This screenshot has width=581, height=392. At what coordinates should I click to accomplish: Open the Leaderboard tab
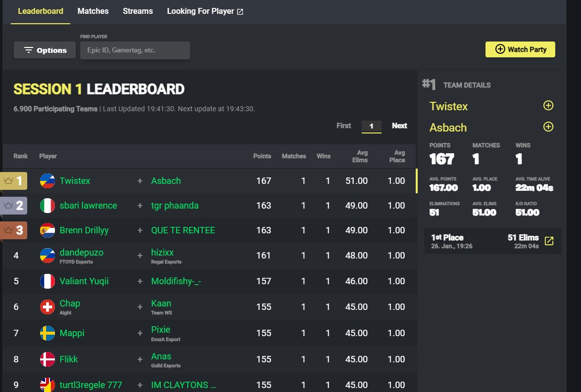41,11
